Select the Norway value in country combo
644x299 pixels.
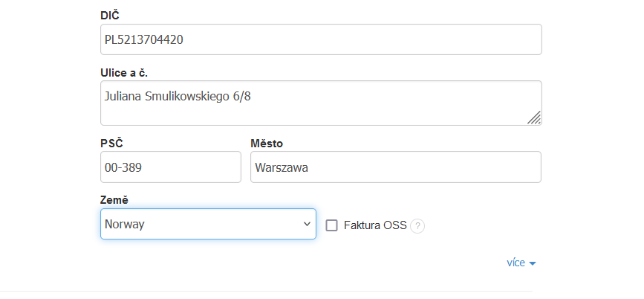pyautogui.click(x=125, y=224)
